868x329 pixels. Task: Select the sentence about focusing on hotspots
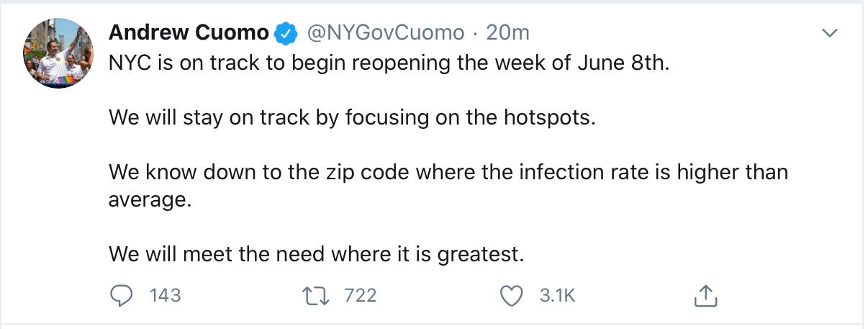click(x=352, y=117)
